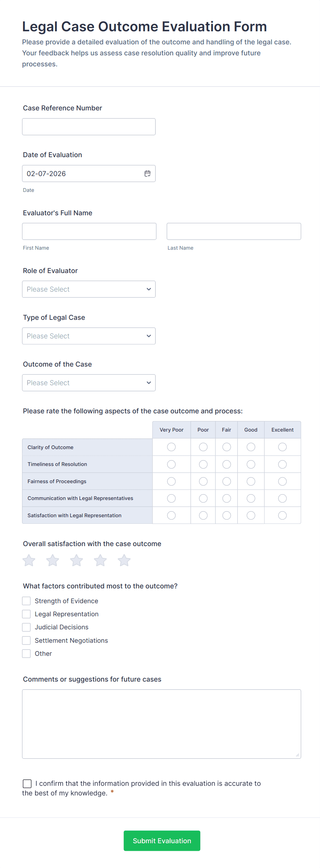Screen dimensions: 320x868
Task: Open the Type of Legal Case dropdown
Action: pos(89,336)
